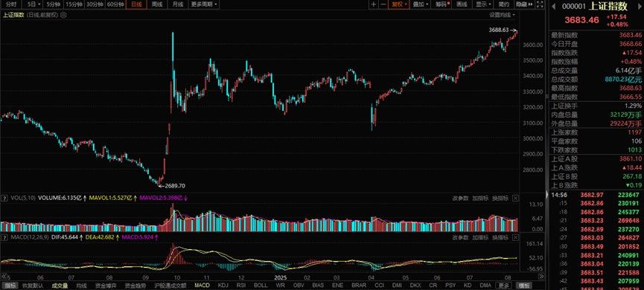The width and height of the screenshot is (644, 290).
Task: Select RSI indicator
Action: (x=241, y=286)
